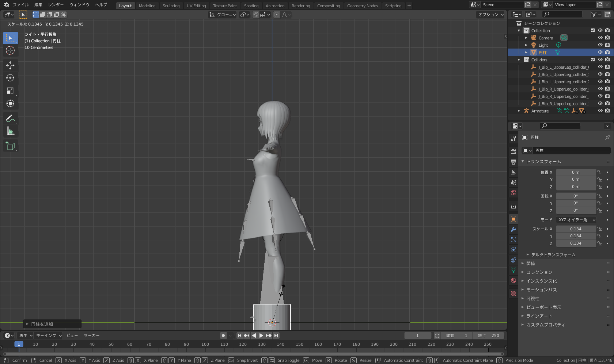This screenshot has width=614, height=364.
Task: Switch to the Shading workspace tab
Action: point(251,6)
